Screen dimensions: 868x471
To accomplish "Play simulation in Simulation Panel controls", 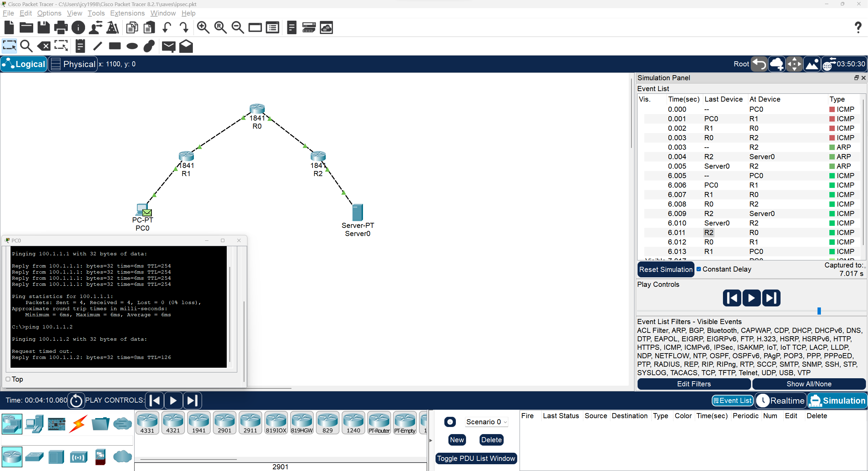I will 751,298.
